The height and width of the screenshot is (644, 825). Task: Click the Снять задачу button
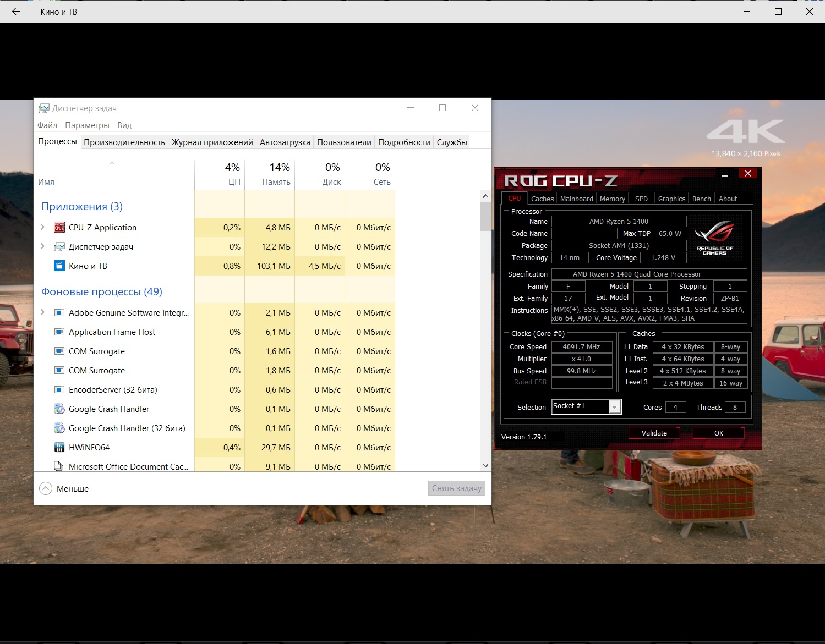tap(457, 488)
